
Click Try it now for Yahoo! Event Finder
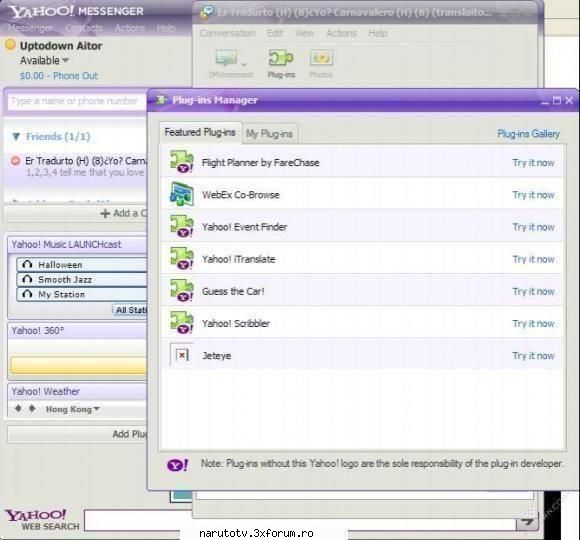tap(533, 227)
